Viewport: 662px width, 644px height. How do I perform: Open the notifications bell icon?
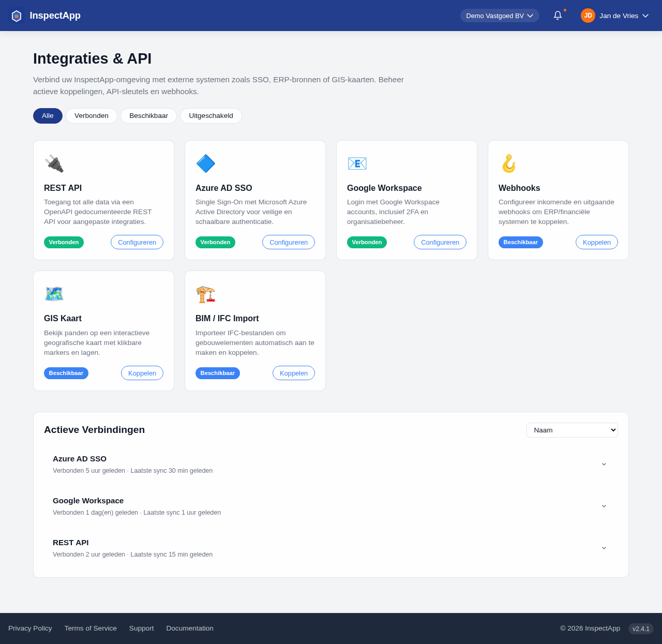click(x=558, y=16)
